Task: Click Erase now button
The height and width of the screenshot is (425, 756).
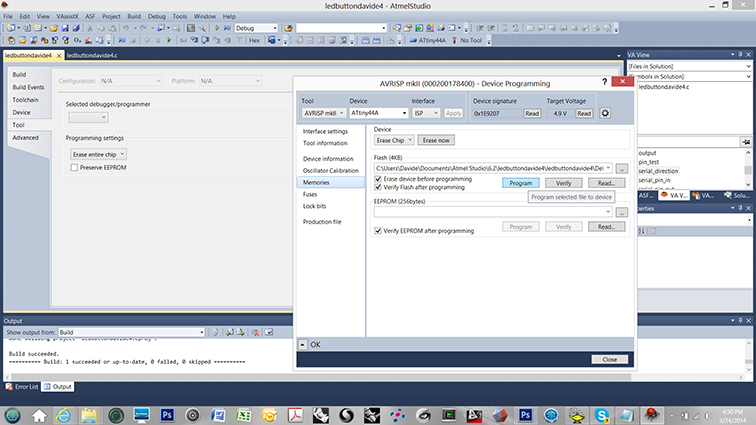Action: pos(436,140)
